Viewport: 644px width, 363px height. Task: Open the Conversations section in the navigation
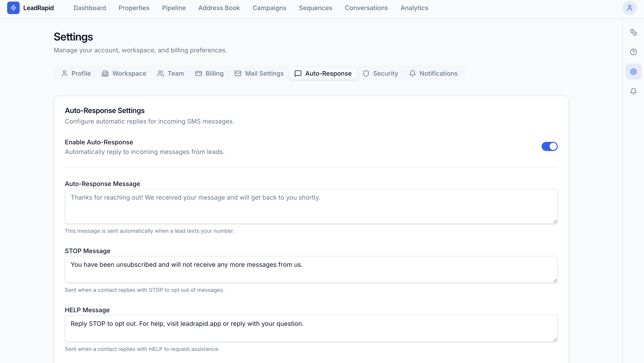click(366, 8)
